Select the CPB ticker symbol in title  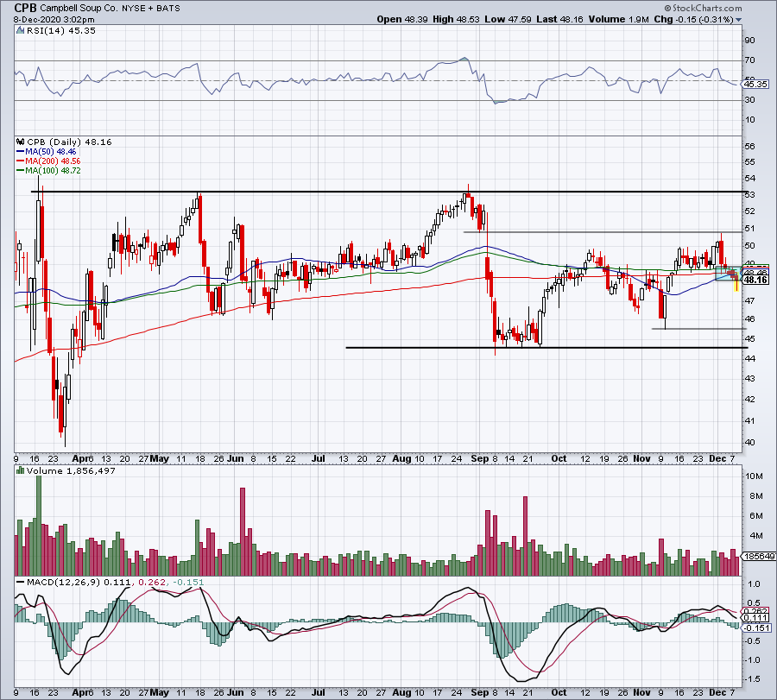[x=25, y=8]
